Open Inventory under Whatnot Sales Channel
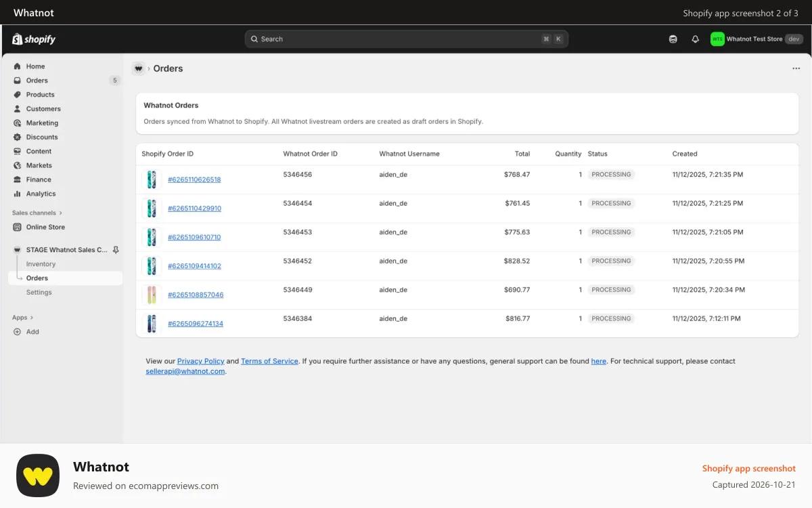The image size is (812, 508). pyautogui.click(x=41, y=264)
